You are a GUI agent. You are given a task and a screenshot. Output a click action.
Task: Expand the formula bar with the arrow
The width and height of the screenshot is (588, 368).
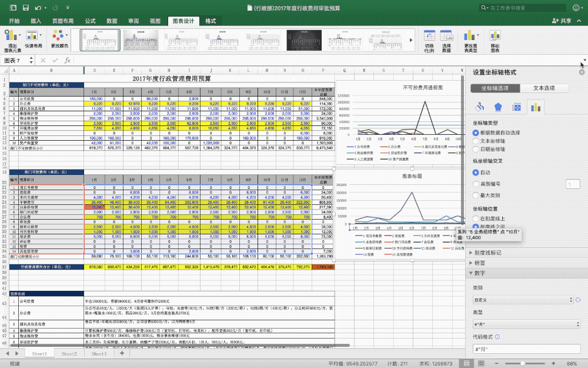584,60
